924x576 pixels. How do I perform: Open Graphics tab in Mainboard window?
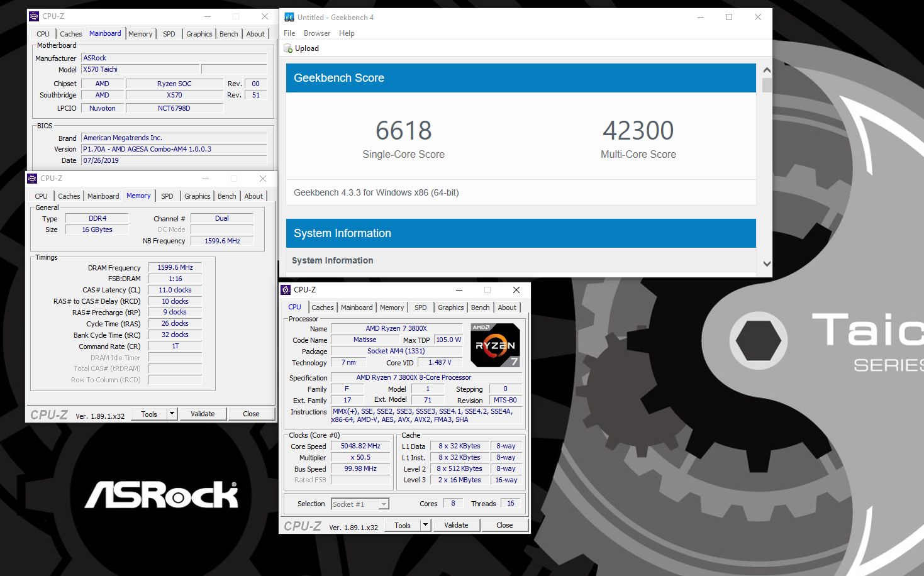coord(199,34)
